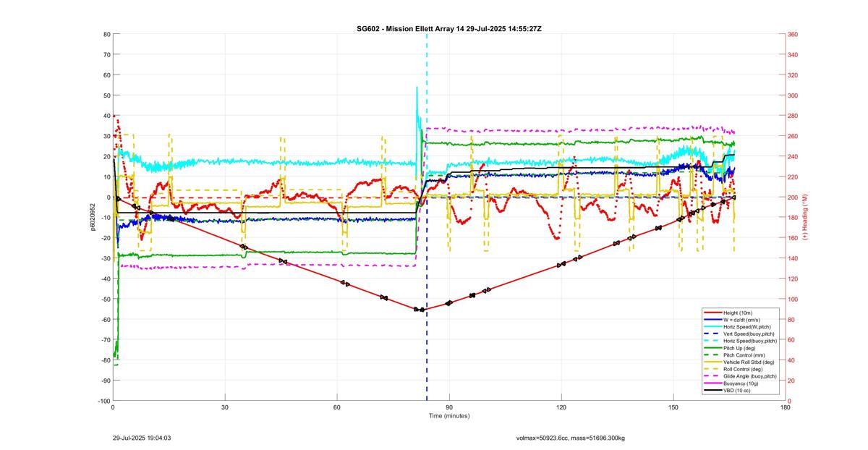
Task: Select the 'Vert Speed(buoy,pitch)' legend entry
Action: [739, 334]
